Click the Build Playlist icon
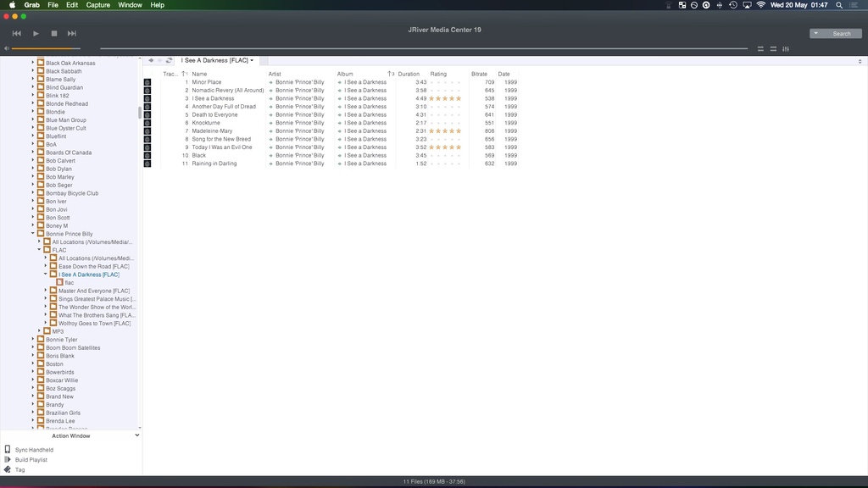Viewport: 868px width, 488px height. 7,459
